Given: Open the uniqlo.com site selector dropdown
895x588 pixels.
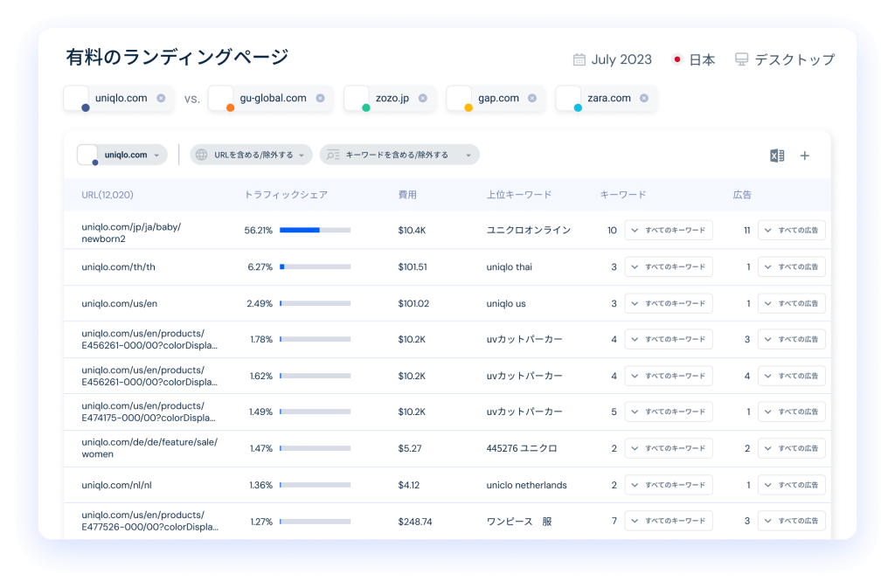Looking at the screenshot, I should [x=122, y=155].
